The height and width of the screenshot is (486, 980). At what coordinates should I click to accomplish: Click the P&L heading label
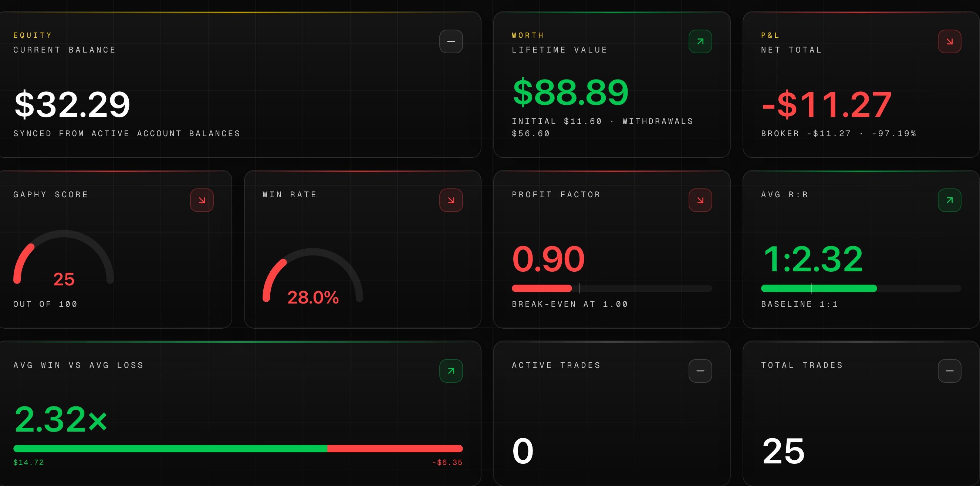[770, 36]
